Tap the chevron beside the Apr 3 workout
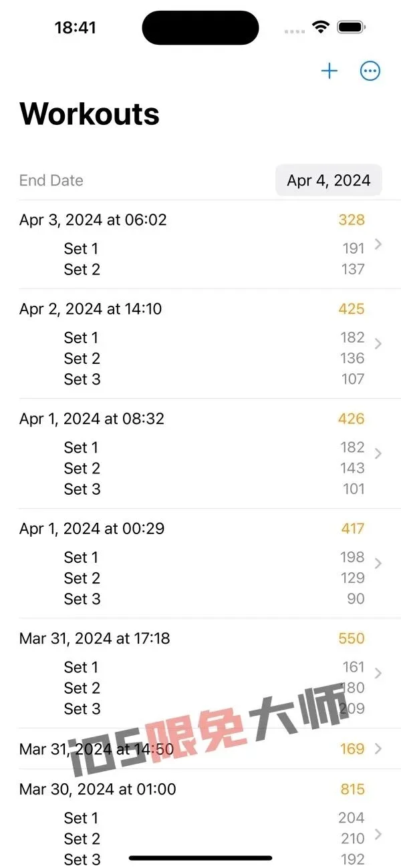This screenshot has height=868, width=401. click(378, 246)
